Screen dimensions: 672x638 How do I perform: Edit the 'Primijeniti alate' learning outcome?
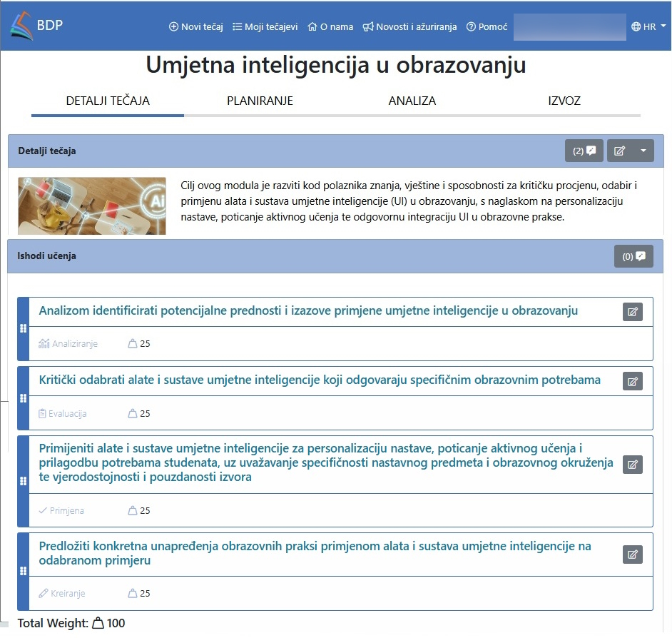[x=632, y=465]
